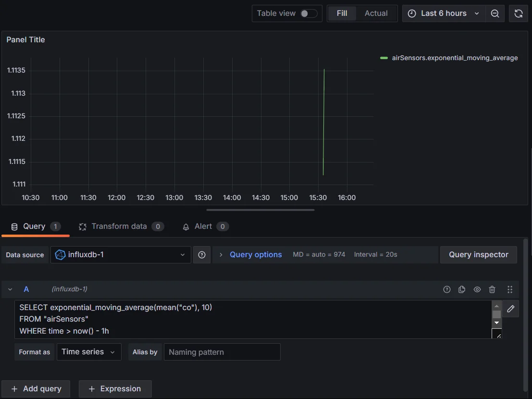Screen dimensions: 532x399
Task: Disable query A with the eye icon
Action: point(477,289)
